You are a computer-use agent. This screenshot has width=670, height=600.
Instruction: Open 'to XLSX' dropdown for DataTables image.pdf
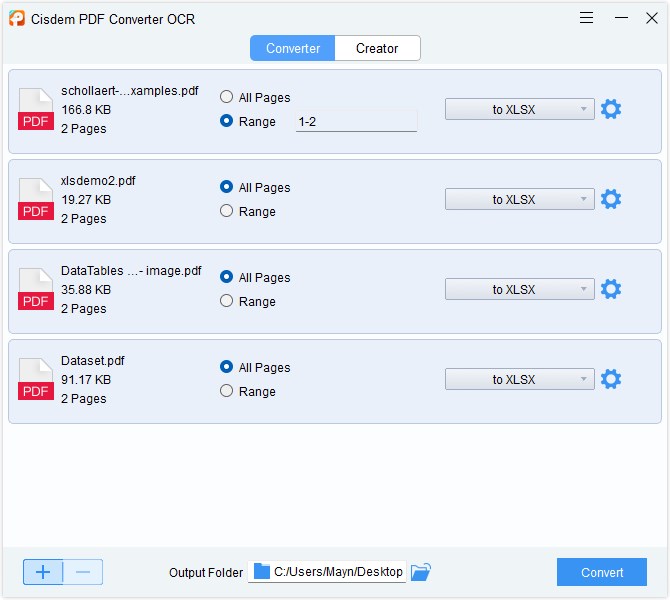(x=520, y=289)
